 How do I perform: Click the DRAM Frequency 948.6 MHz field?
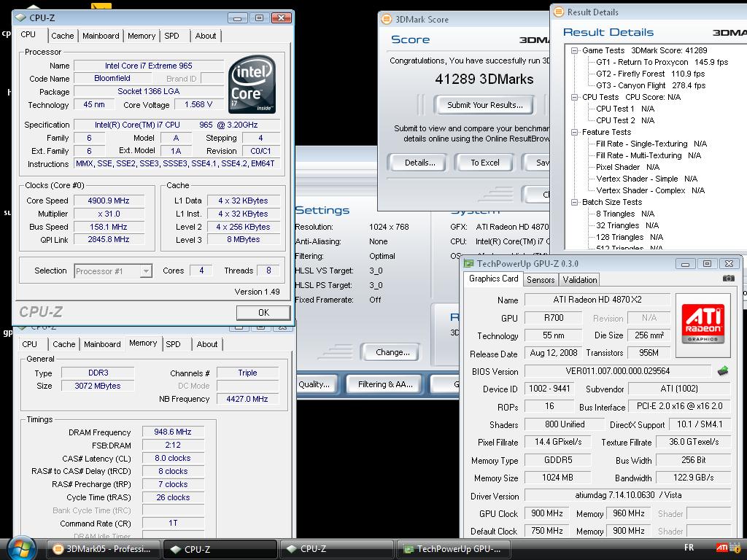pyautogui.click(x=173, y=432)
